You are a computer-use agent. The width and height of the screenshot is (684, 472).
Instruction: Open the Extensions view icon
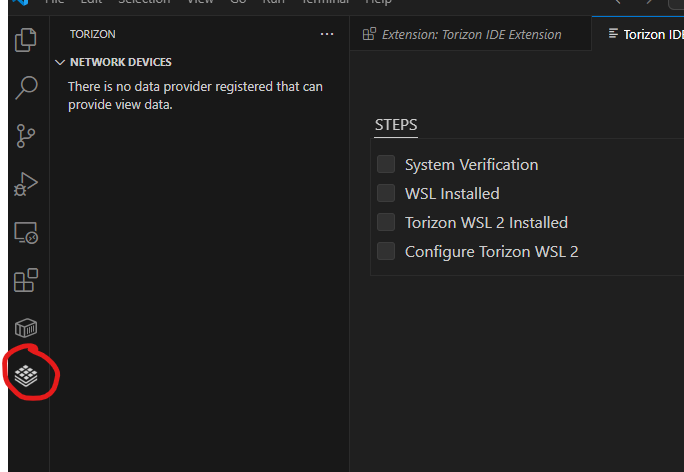(x=26, y=280)
